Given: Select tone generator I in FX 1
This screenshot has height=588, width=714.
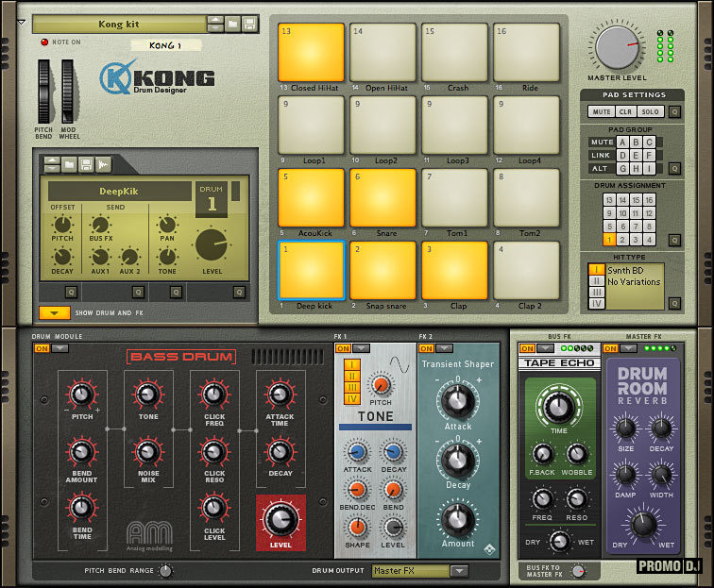Looking at the screenshot, I should coord(352,364).
